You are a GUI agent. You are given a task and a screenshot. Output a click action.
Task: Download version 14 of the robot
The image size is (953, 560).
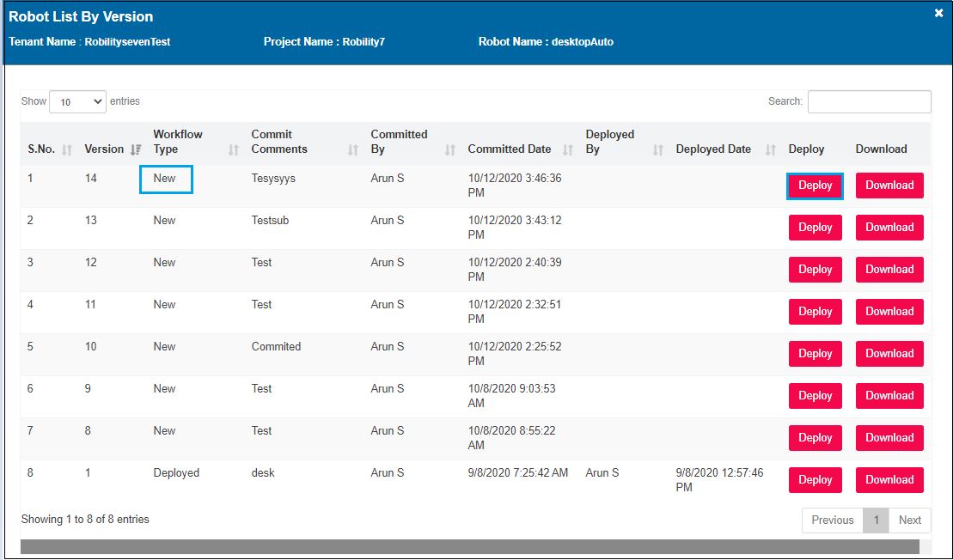click(x=889, y=186)
